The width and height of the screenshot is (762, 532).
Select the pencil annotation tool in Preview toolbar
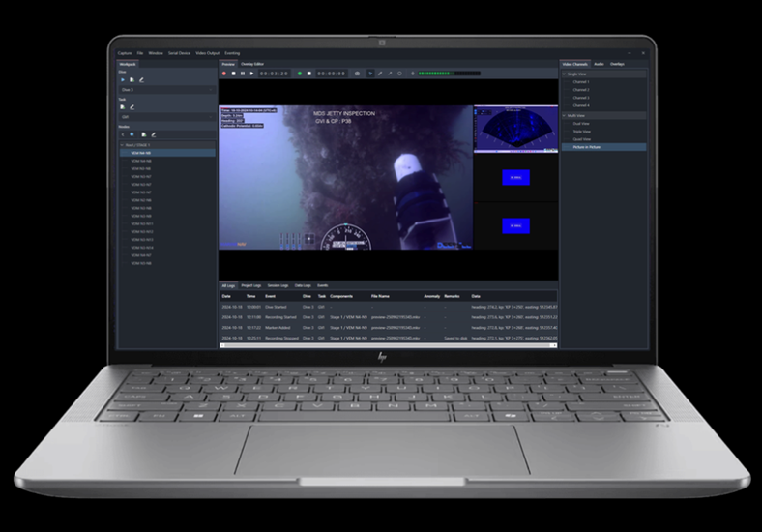(x=380, y=74)
